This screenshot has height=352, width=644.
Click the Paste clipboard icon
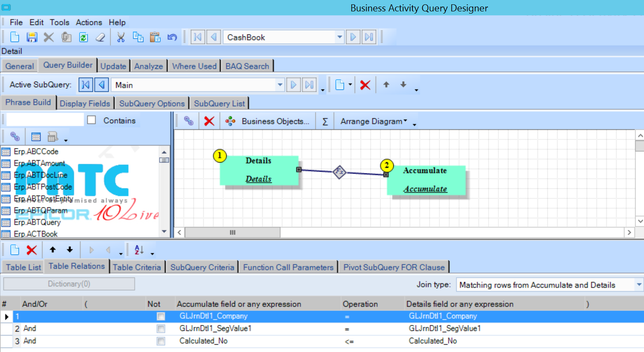click(x=155, y=37)
